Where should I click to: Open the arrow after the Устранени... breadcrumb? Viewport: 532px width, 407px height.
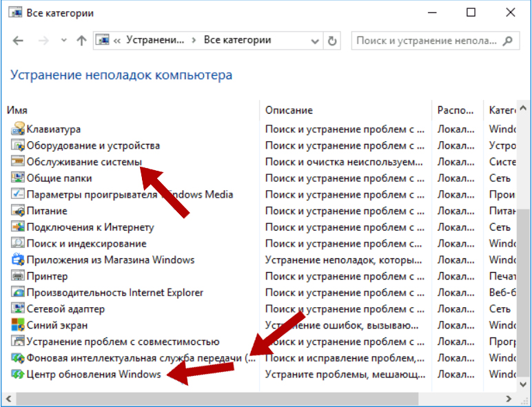click(194, 41)
